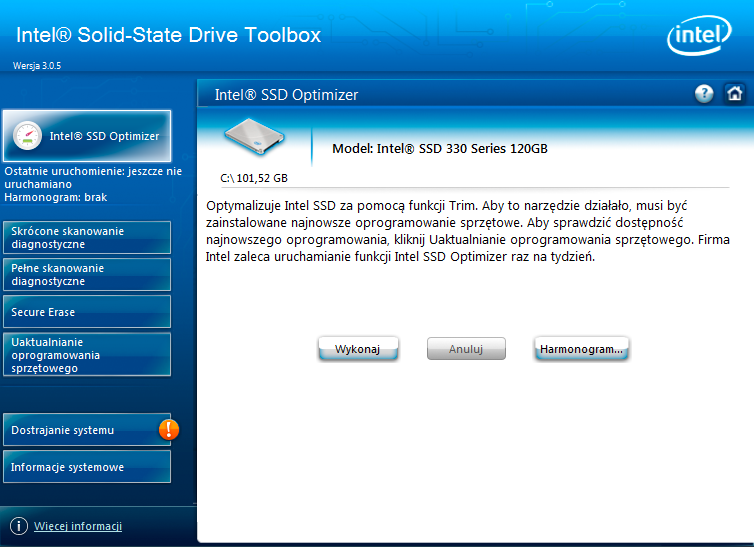Click the orange warning icon beside Dostrajanie systemu
The width and height of the screenshot is (754, 547).
169,429
